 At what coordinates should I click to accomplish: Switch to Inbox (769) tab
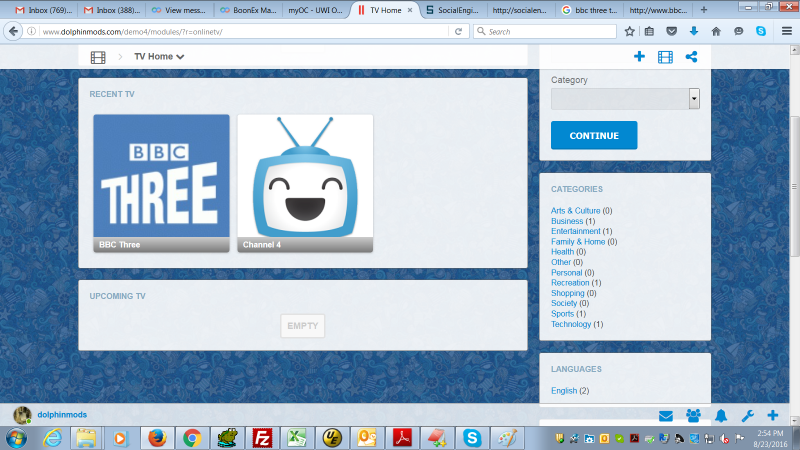tap(43, 10)
